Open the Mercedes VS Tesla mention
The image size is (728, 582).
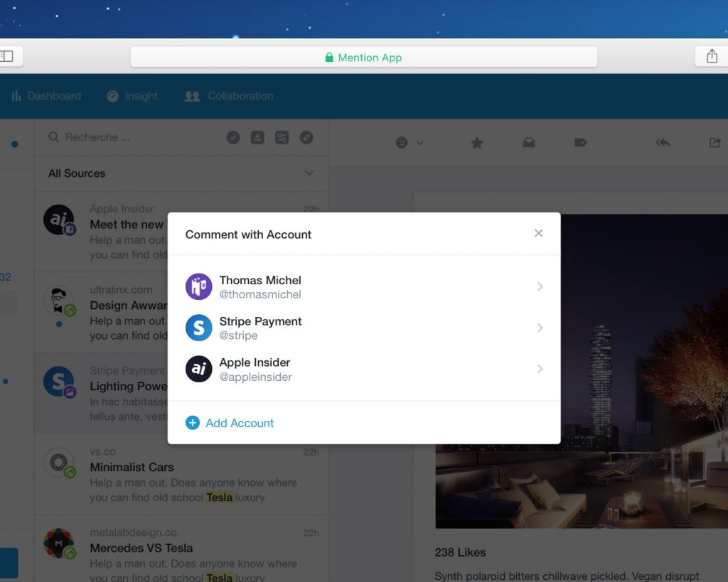click(x=181, y=549)
